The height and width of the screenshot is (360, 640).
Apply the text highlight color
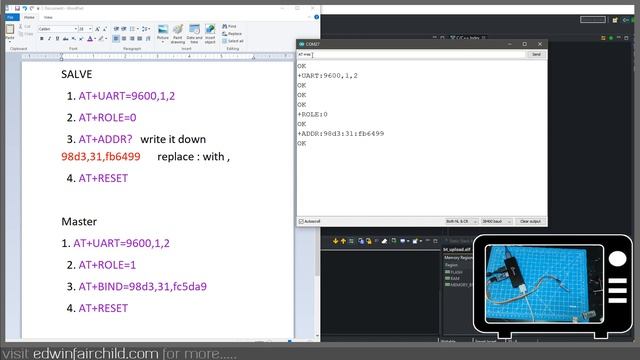point(101,39)
